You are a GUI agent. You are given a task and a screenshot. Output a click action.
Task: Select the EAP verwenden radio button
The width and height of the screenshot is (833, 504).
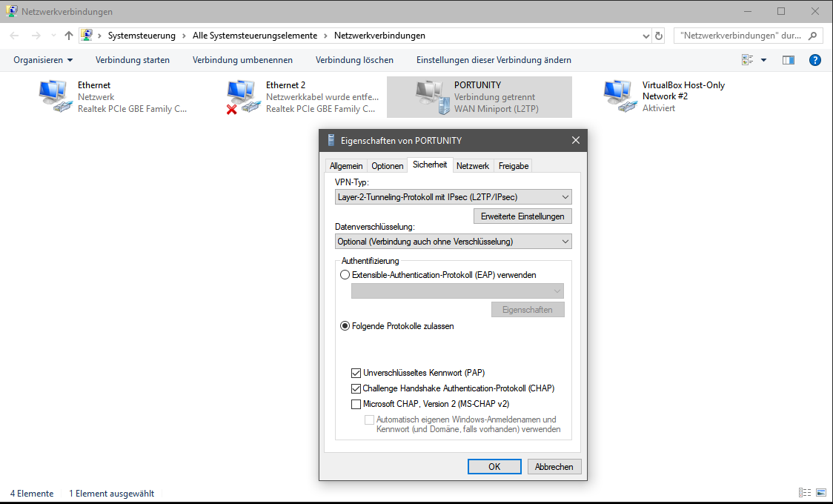[345, 275]
